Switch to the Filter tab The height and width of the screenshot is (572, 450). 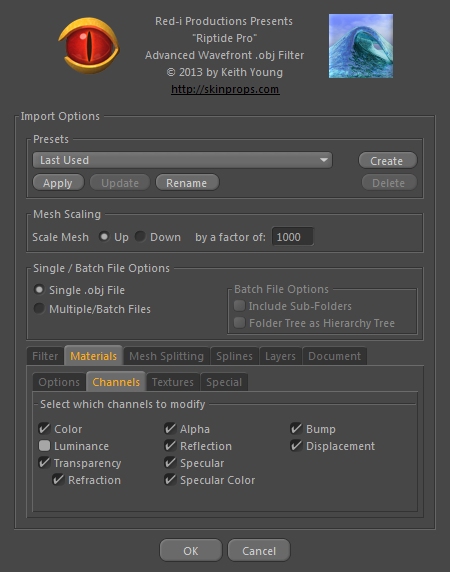pyautogui.click(x=45, y=356)
